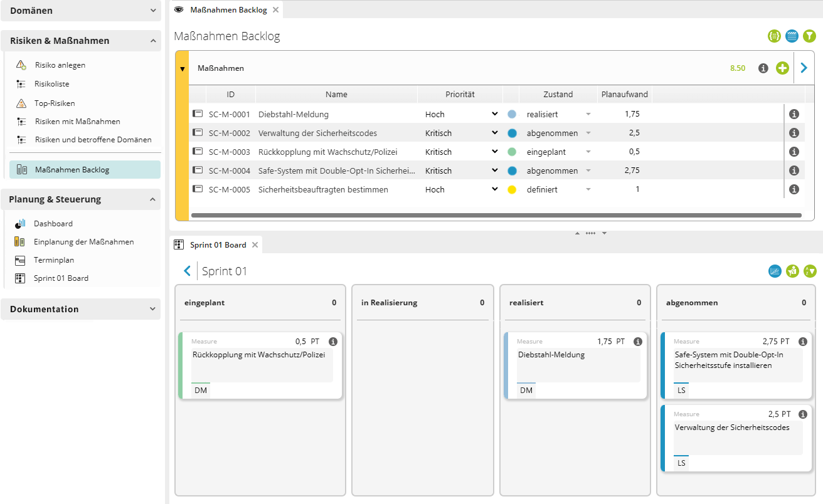
Task: Click name Sicherheitsbeauftragten bestimmen
Action: (323, 189)
